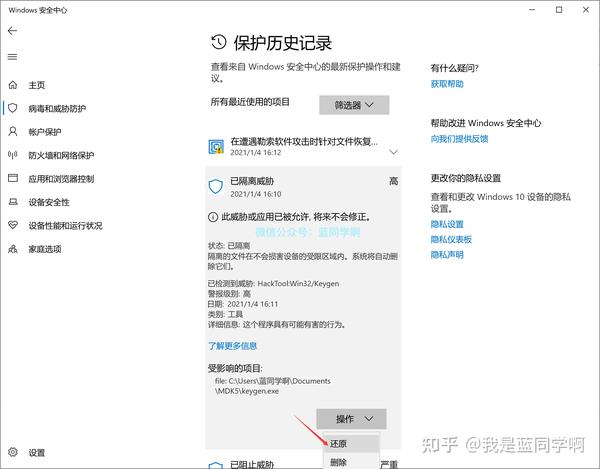Open the 隐私声明 link
The height and width of the screenshot is (469, 600).
coord(447,255)
